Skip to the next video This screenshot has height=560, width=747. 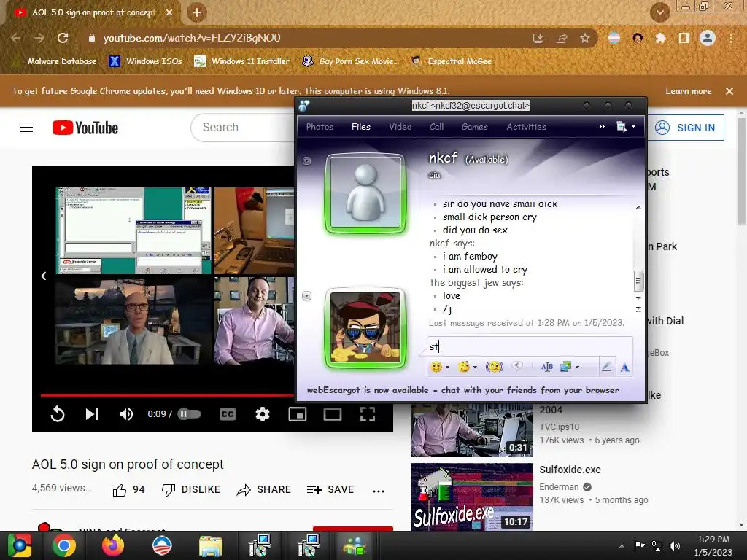[x=91, y=414]
